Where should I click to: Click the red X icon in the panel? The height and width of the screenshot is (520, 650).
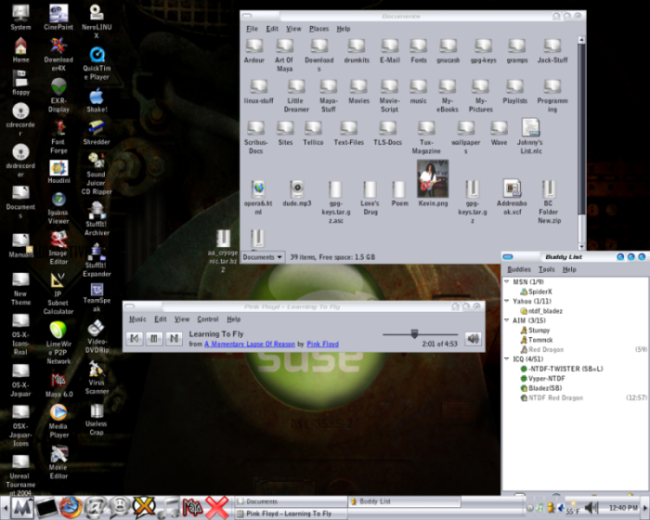217,507
